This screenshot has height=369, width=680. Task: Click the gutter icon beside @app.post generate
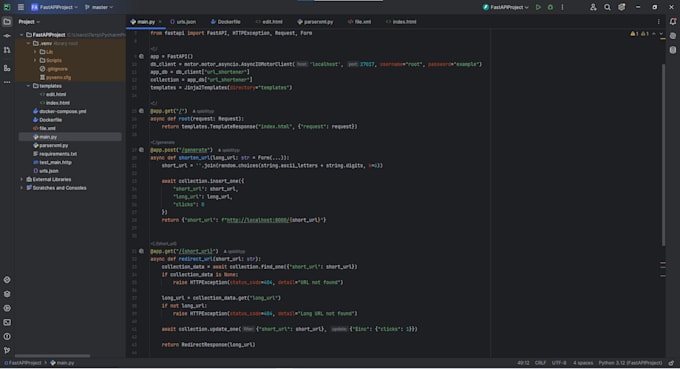point(141,150)
